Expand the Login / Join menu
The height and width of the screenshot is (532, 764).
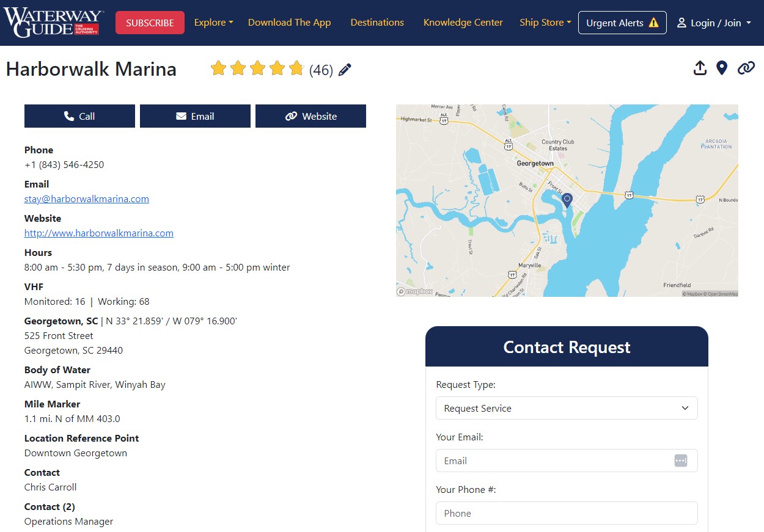713,23
